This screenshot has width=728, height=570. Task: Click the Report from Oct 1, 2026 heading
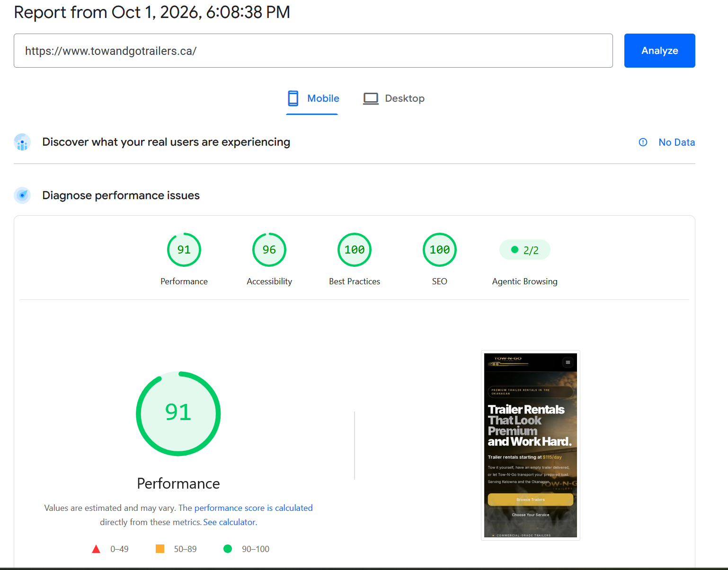152,12
